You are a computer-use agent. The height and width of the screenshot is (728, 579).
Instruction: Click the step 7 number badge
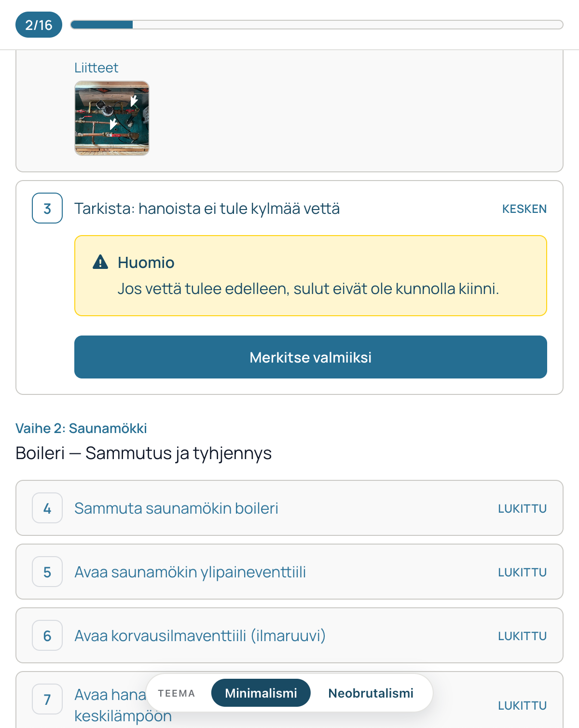coord(47,699)
